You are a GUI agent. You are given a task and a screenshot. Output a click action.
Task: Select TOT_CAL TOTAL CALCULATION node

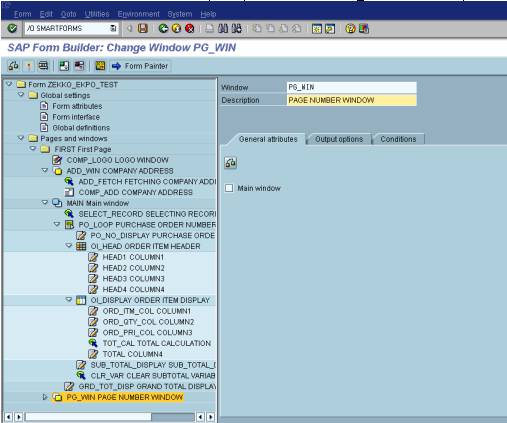[157, 343]
